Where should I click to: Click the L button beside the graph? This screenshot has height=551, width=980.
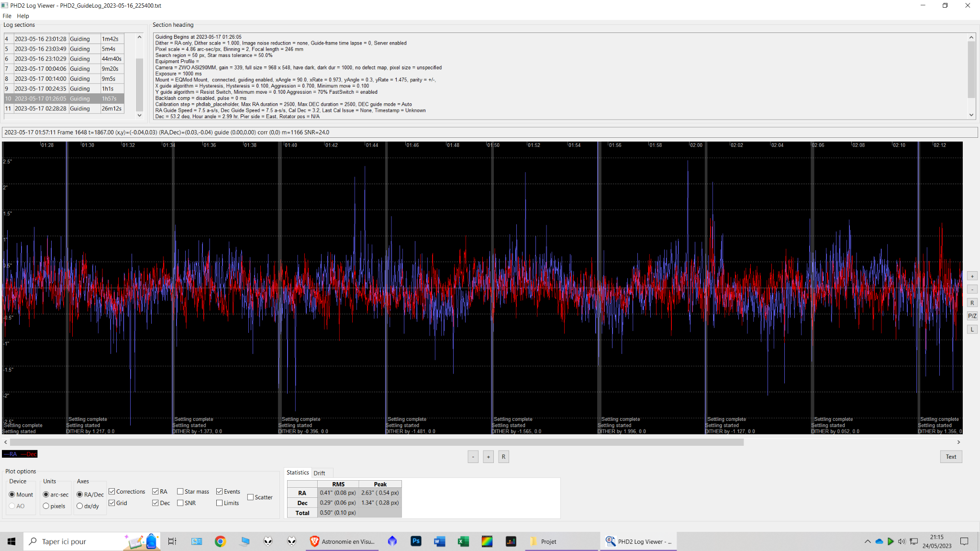coord(972,330)
